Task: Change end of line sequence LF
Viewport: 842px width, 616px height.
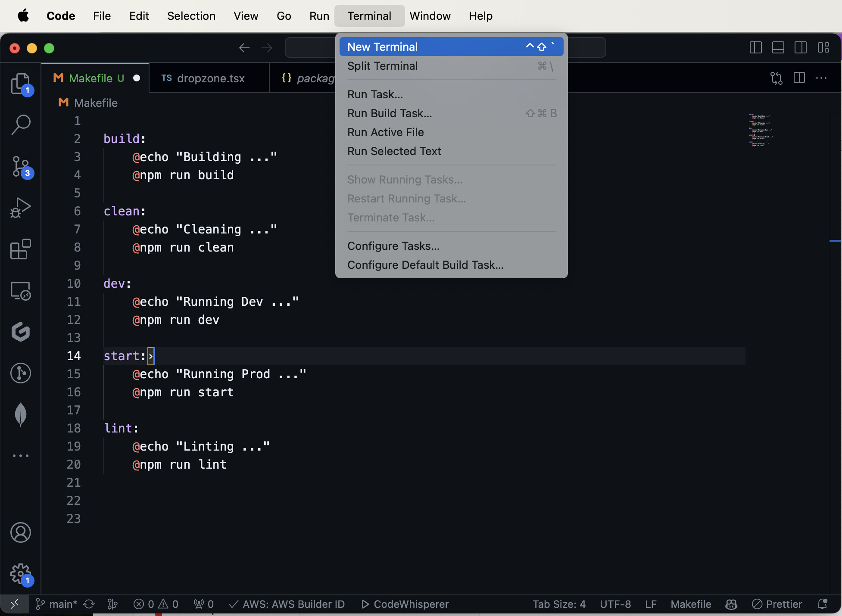Action: [x=651, y=604]
